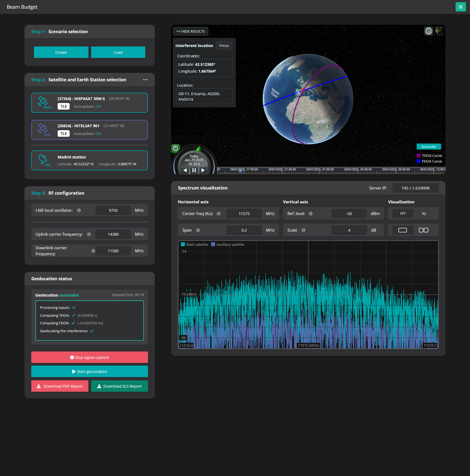Screen dimensions: 470x476
Task: Click the clock icon beside the time dial
Action: coord(175,148)
